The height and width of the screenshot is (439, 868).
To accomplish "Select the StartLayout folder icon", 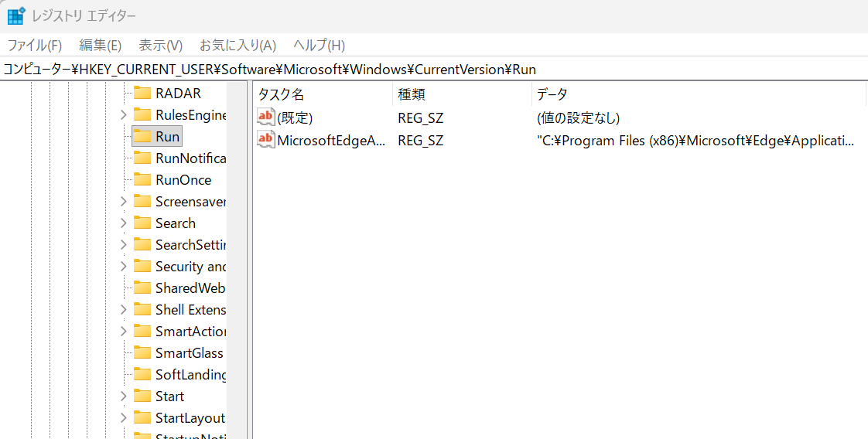I will pyautogui.click(x=142, y=418).
